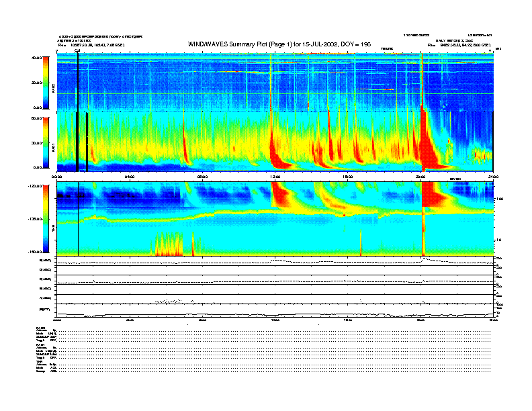Click the 20.00 label on the RAD2 color scale

37,83
